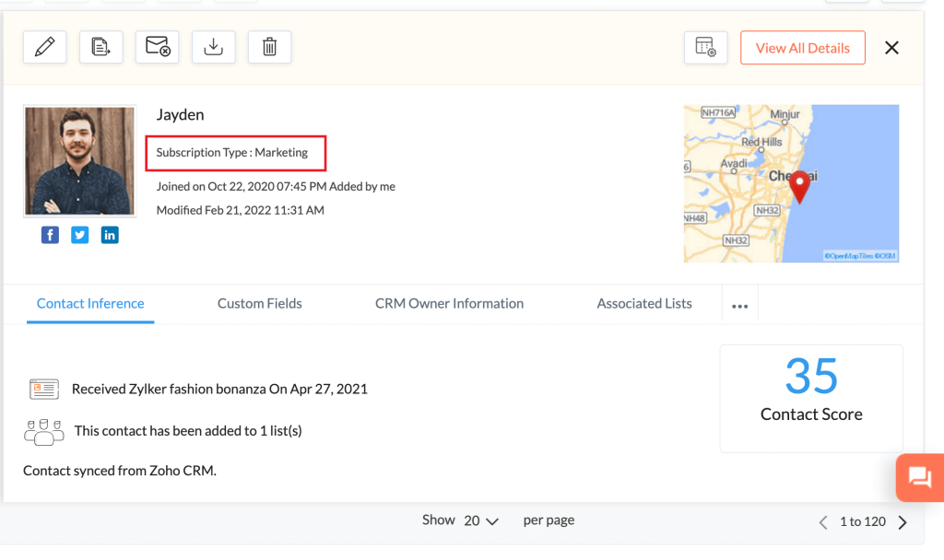The width and height of the screenshot is (944, 560).
Task: Click the document export icon in toolbar
Action: [x=100, y=48]
